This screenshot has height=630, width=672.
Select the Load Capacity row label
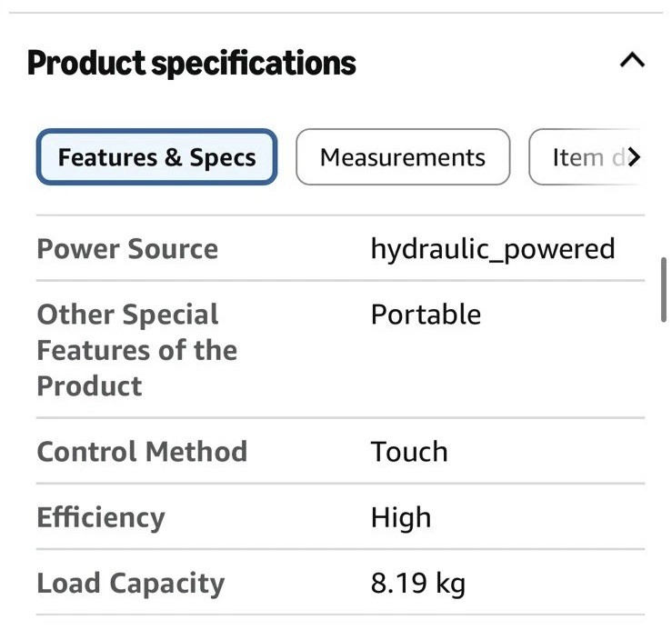[x=131, y=584]
